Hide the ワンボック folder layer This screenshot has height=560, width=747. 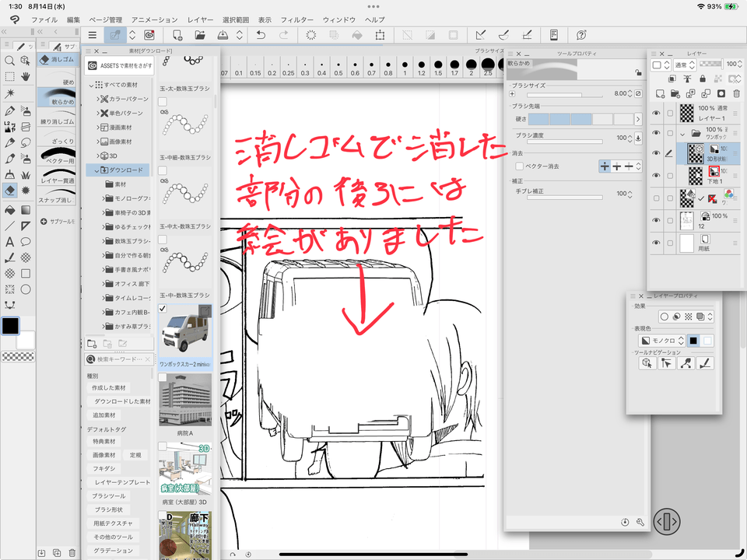point(656,133)
